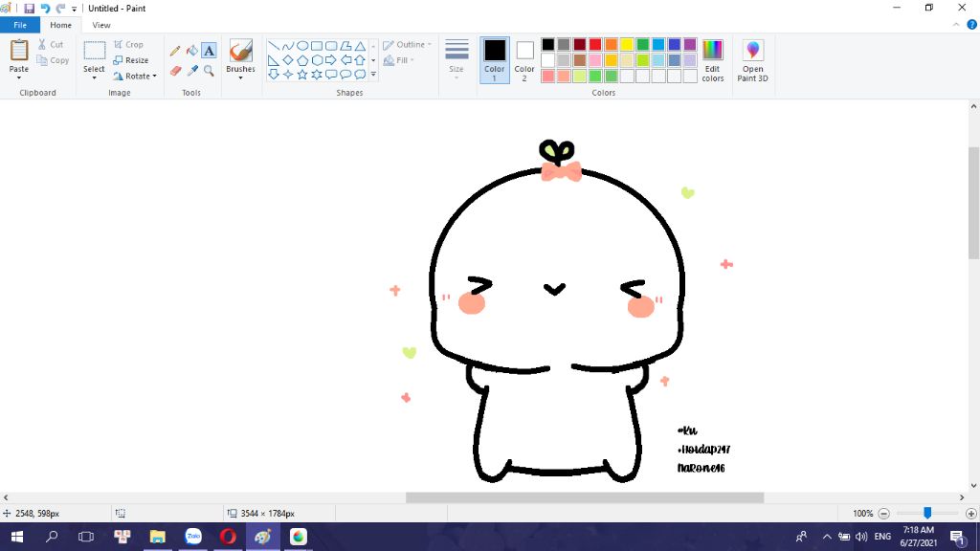
Task: Show hidden system tray icons
Action: pyautogui.click(x=827, y=537)
